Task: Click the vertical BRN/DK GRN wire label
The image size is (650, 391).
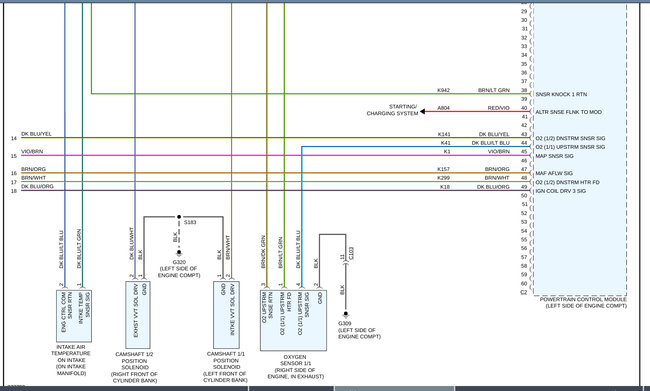Action: coord(263,252)
